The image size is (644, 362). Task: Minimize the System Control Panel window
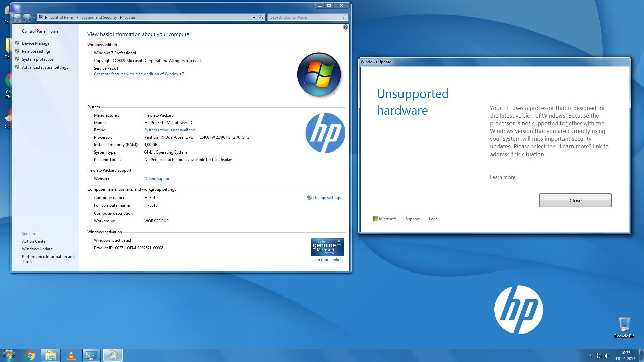(320, 5)
